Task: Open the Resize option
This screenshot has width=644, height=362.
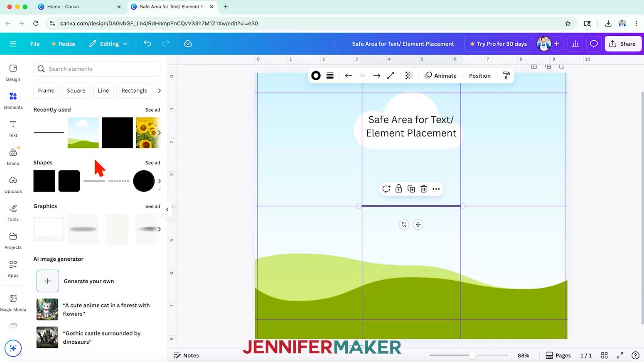Action: pos(63,44)
